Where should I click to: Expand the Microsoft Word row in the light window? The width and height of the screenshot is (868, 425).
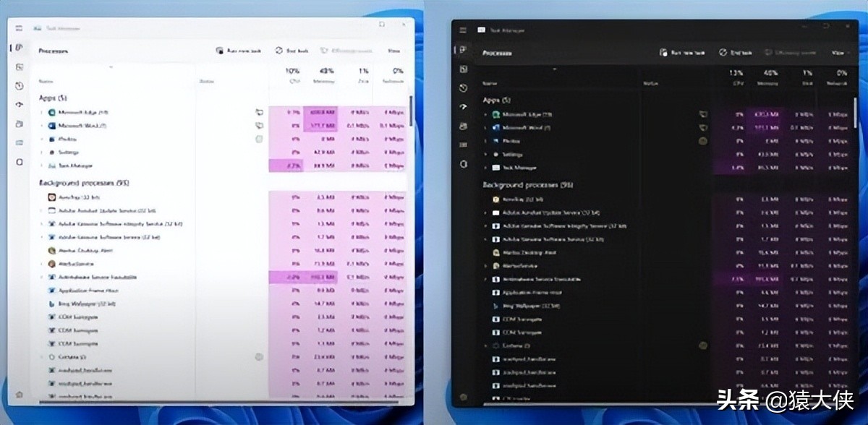41,126
